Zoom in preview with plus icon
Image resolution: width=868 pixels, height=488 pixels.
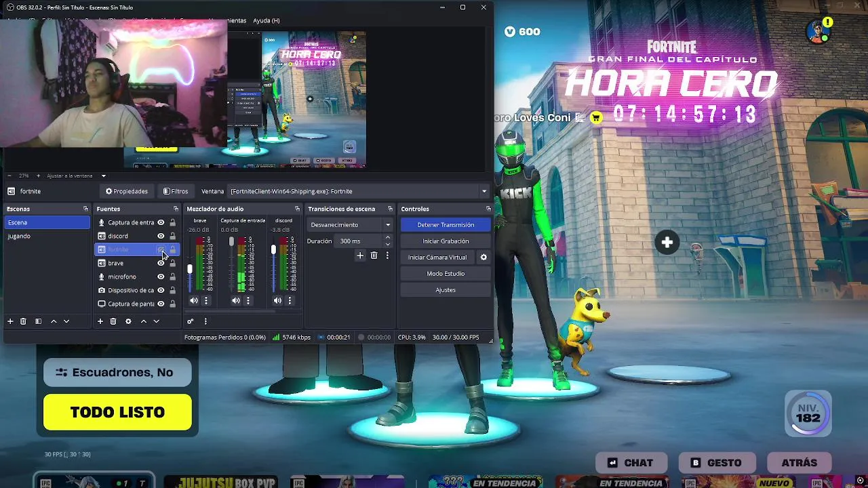click(38, 176)
